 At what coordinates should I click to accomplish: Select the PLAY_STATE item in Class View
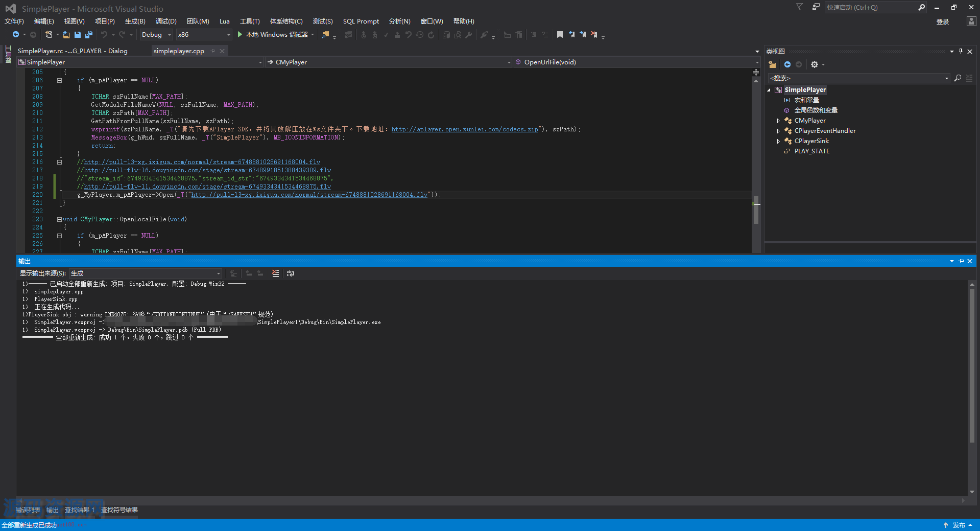(812, 151)
